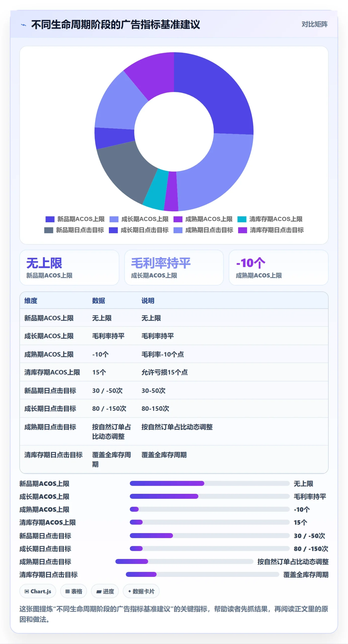This screenshot has height=644, width=348.
Task: Toggle 清库存期ACOS上限 legend color box
Action: pyautogui.click(x=242, y=219)
